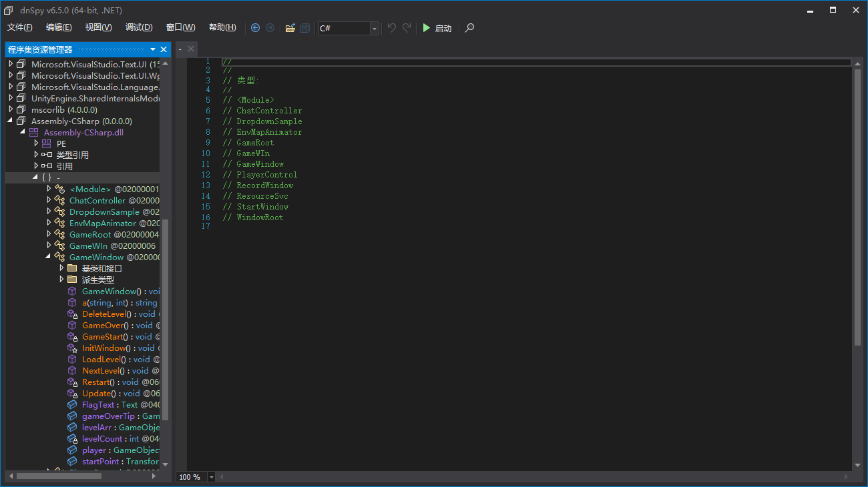
Task: Click PlayerControl in the code listing
Action: 266,175
